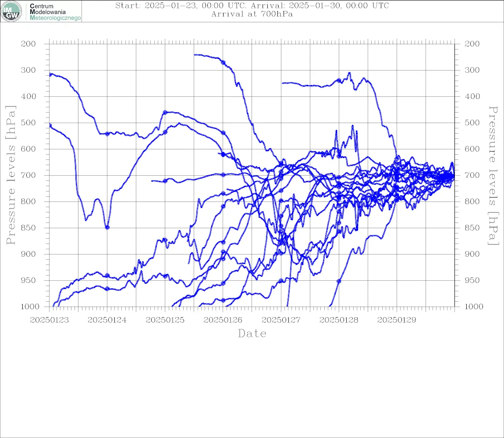Click the left axis 500 label
Image resolution: width=504 pixels, height=438 pixels.
pos(28,123)
